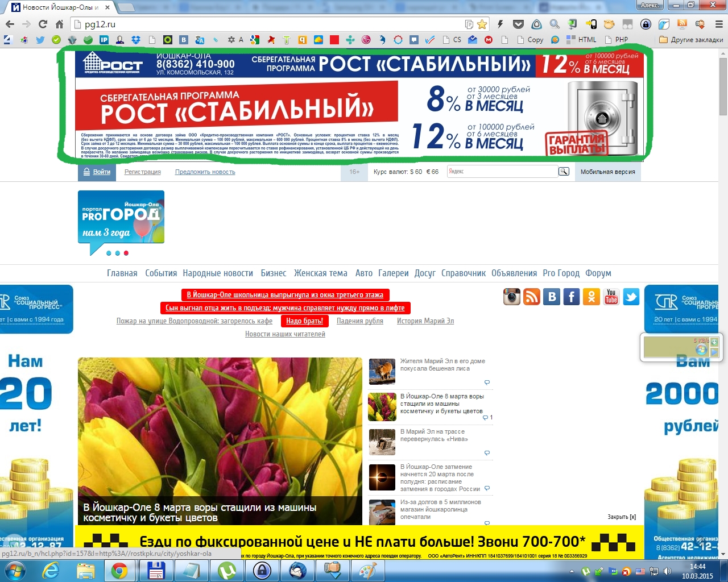Open 'Мобильная версия' link
728x582 pixels.
[608, 172]
